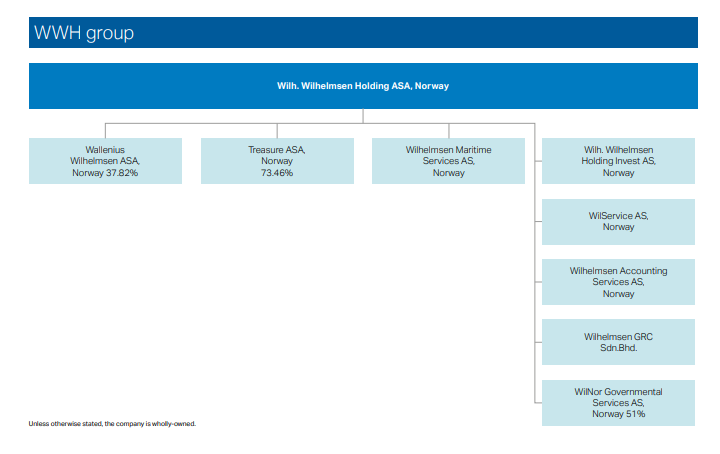Click the wholly-owned footnote text

(x=112, y=424)
